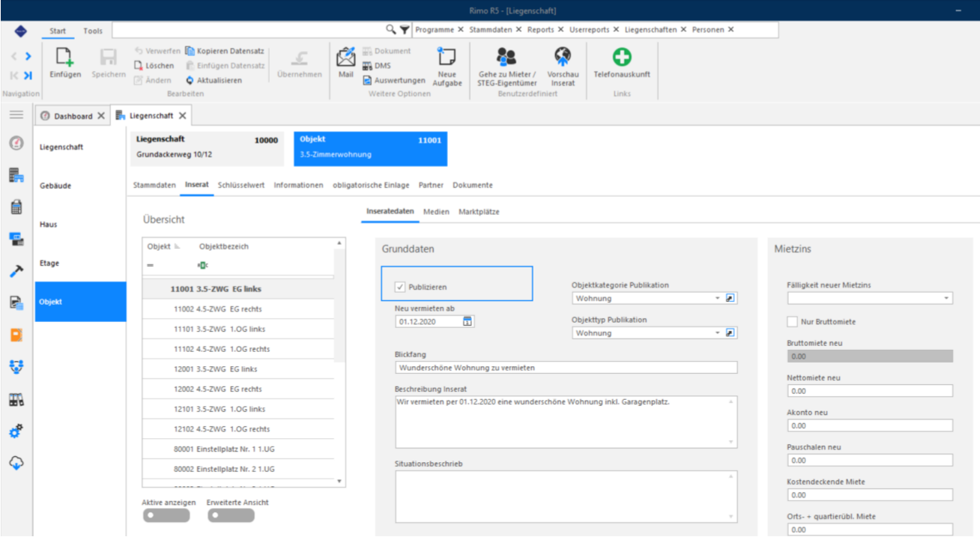Open the Medien sub-tab
The height and width of the screenshot is (537, 980).
(x=436, y=212)
